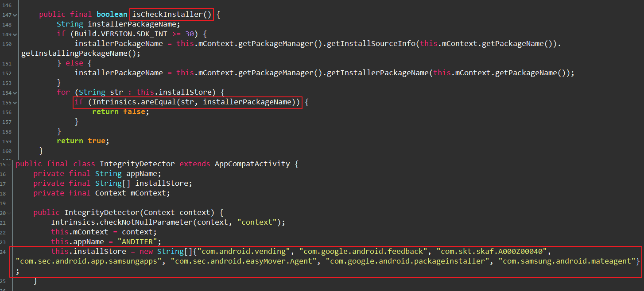The width and height of the screenshot is (644, 291).
Task: Click the getInstallSourceInfo method call
Action: pos(371,43)
